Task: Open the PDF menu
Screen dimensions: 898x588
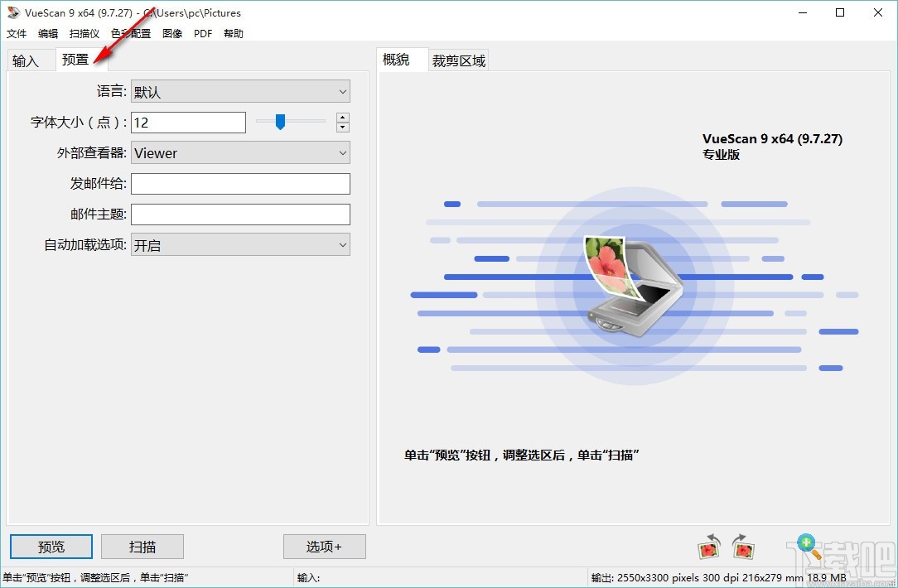Action: (x=202, y=33)
